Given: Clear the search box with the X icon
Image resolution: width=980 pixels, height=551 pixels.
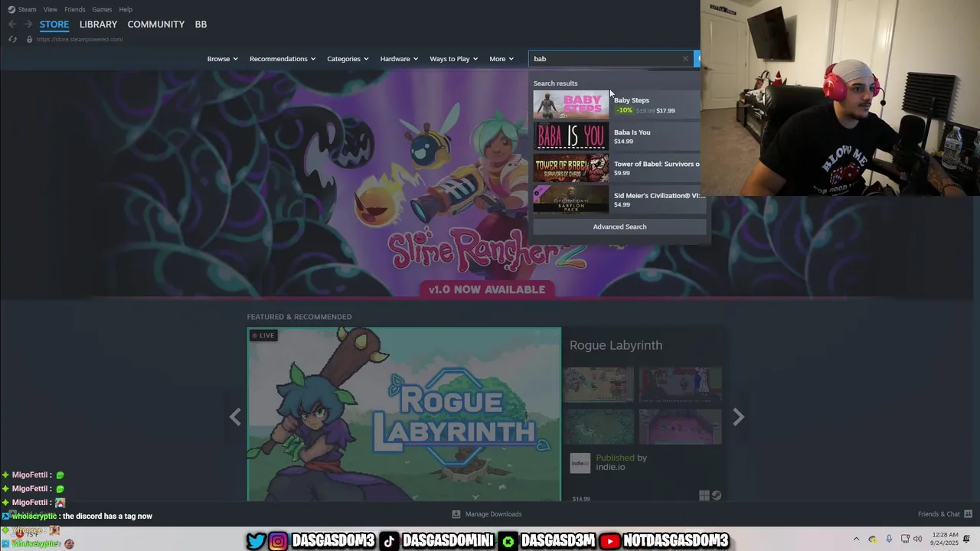Looking at the screenshot, I should click(685, 59).
